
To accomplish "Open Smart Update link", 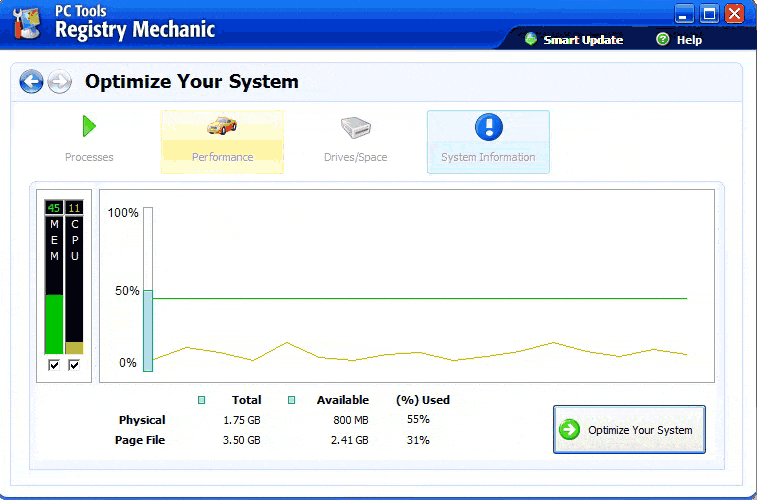I will pos(583,40).
